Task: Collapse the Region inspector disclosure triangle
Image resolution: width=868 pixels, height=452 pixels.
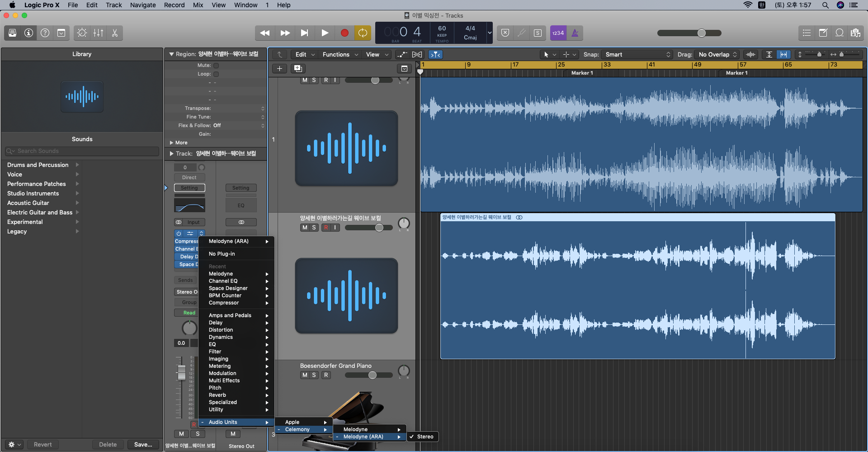Action: (x=171, y=54)
